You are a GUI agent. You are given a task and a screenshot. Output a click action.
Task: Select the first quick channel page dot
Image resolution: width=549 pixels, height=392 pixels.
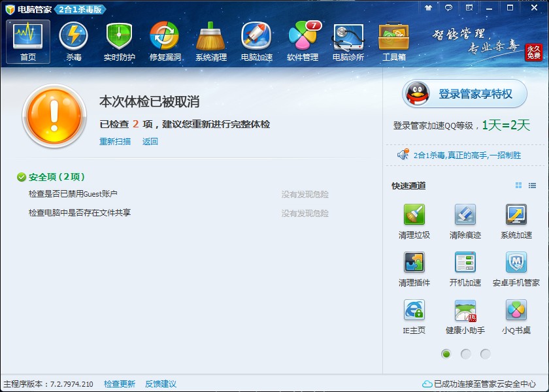click(x=446, y=354)
